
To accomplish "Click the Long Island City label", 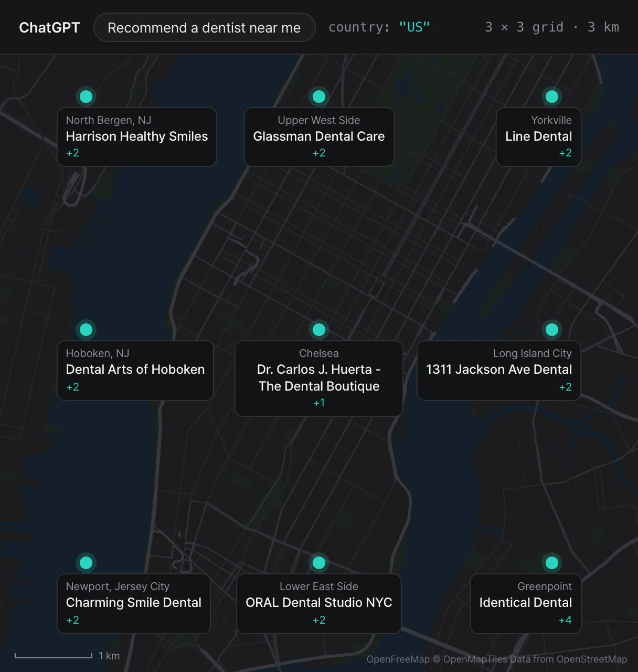I will pyautogui.click(x=533, y=353).
